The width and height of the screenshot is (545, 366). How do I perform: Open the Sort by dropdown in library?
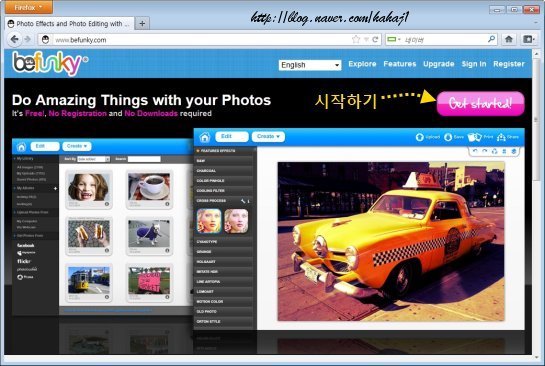coord(93,159)
